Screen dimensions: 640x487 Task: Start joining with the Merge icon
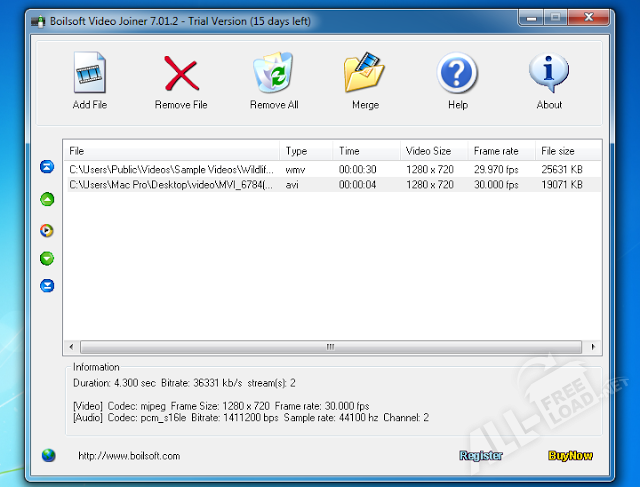click(365, 76)
